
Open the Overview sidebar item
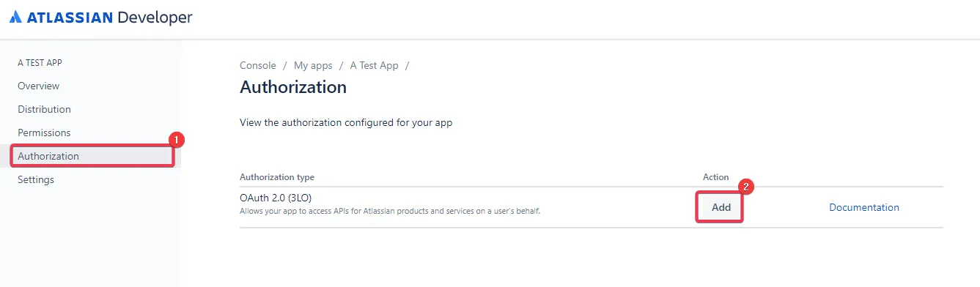pyautogui.click(x=39, y=86)
